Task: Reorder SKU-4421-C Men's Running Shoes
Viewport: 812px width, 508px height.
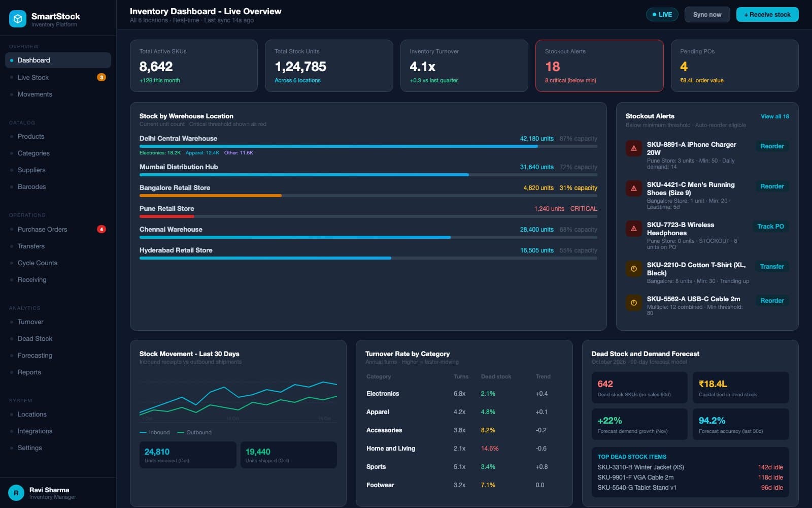Action: pyautogui.click(x=772, y=186)
